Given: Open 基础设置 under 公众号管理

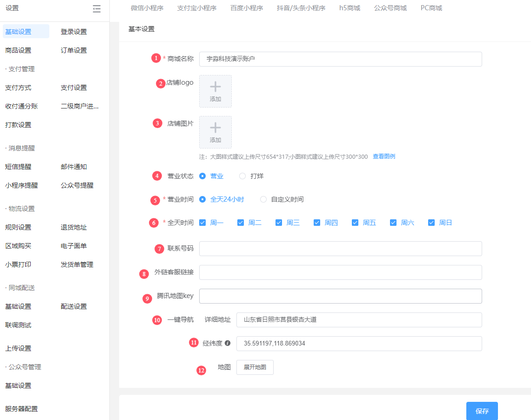Looking at the screenshot, I should point(18,386).
